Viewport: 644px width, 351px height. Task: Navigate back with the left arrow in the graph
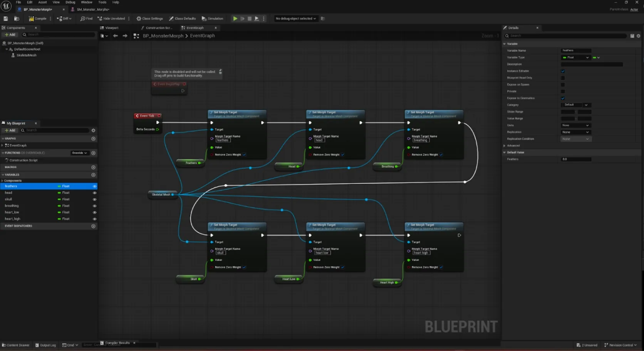tap(115, 36)
